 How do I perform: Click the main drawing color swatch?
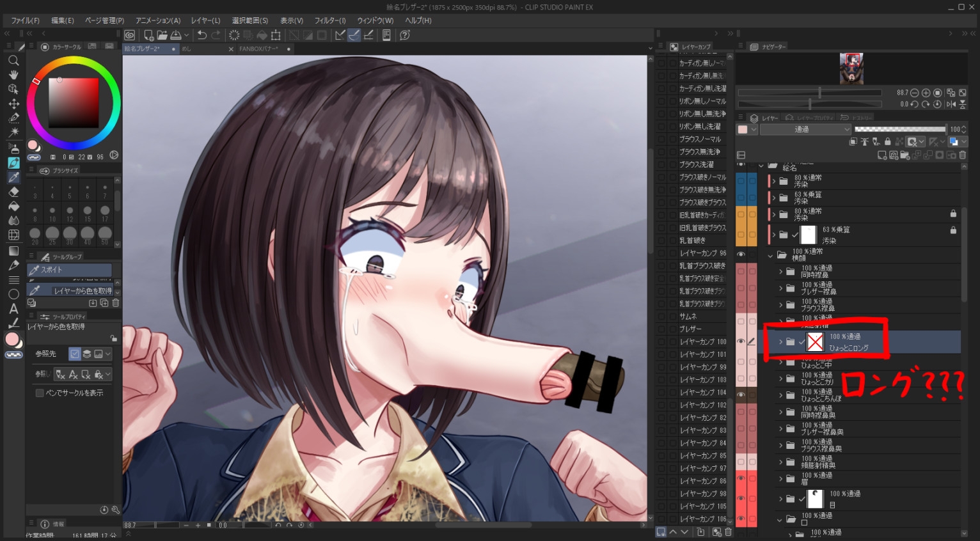(x=12, y=339)
